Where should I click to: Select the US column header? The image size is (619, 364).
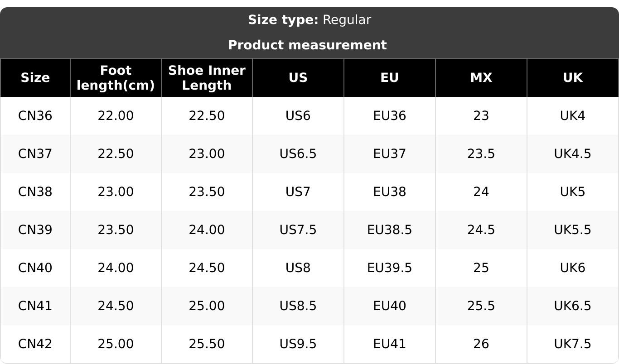coord(298,78)
